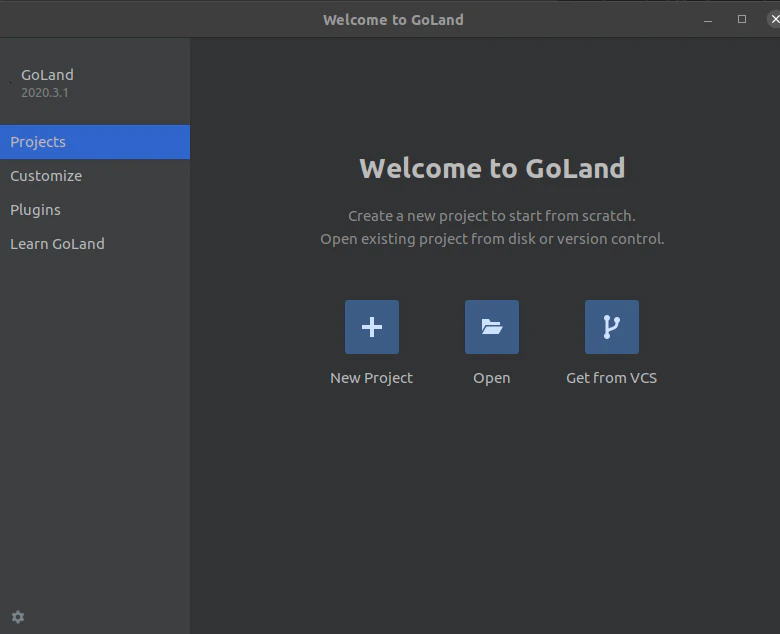Click the Get from VCS label
Screen dimensions: 780x634
coord(611,378)
